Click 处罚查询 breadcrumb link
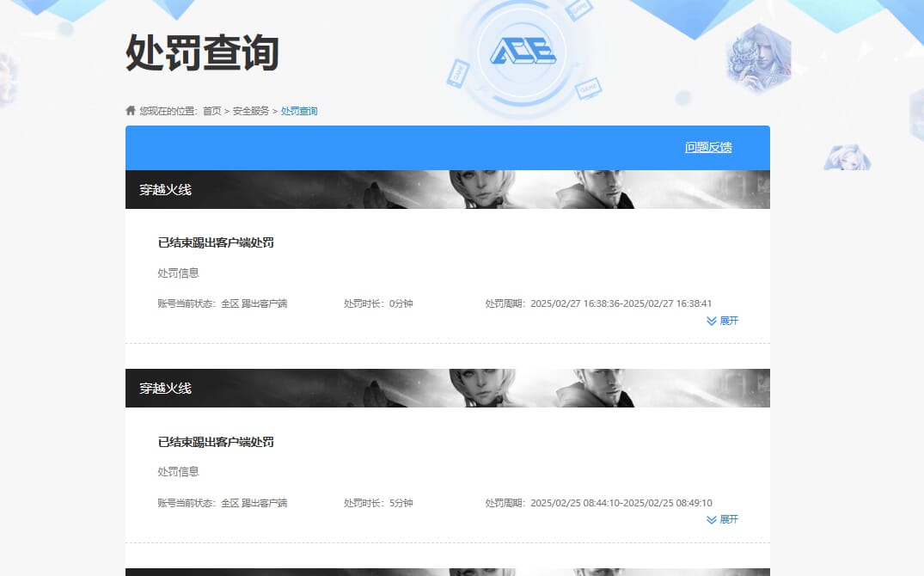 click(x=299, y=111)
